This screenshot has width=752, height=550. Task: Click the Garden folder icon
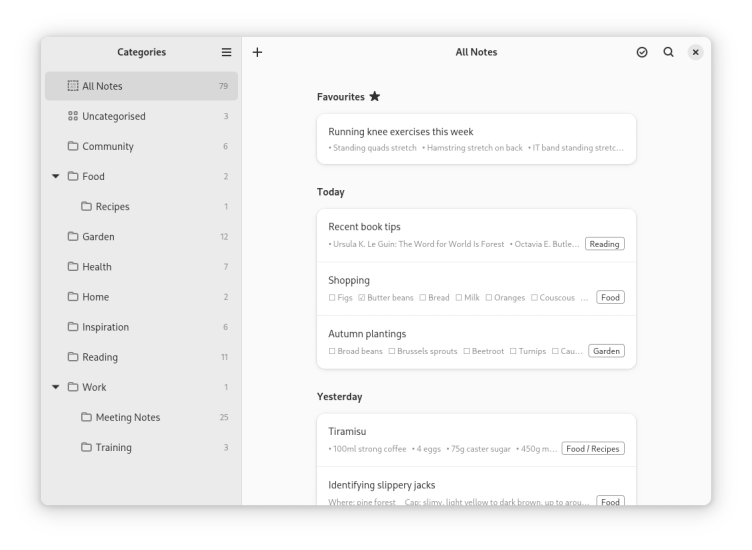pos(73,237)
